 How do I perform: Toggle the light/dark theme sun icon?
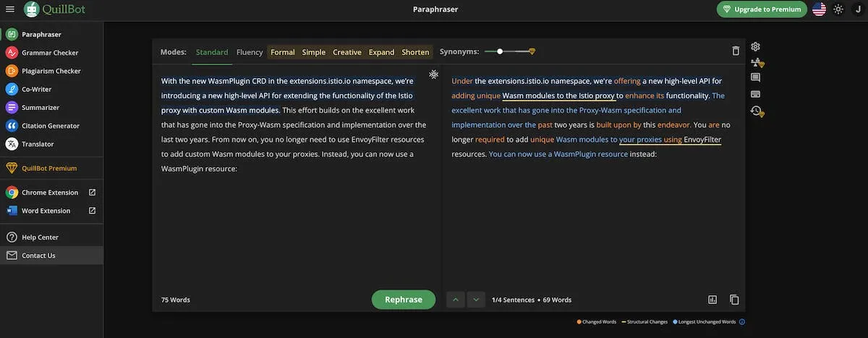point(838,9)
